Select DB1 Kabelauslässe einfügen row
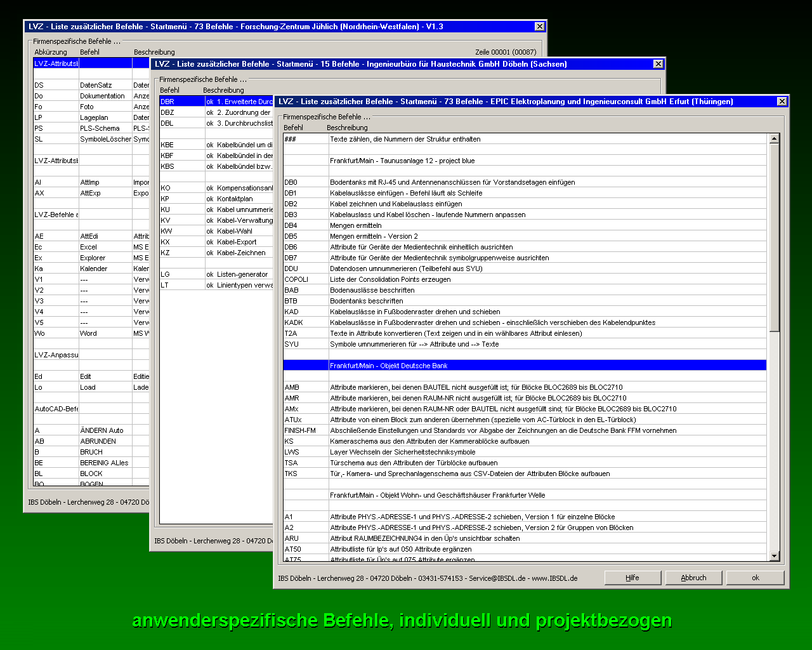812x650 pixels. tap(525, 193)
